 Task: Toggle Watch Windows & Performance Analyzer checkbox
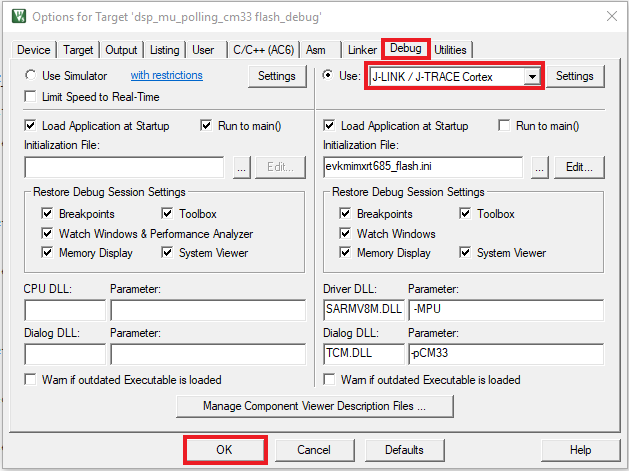tap(48, 234)
